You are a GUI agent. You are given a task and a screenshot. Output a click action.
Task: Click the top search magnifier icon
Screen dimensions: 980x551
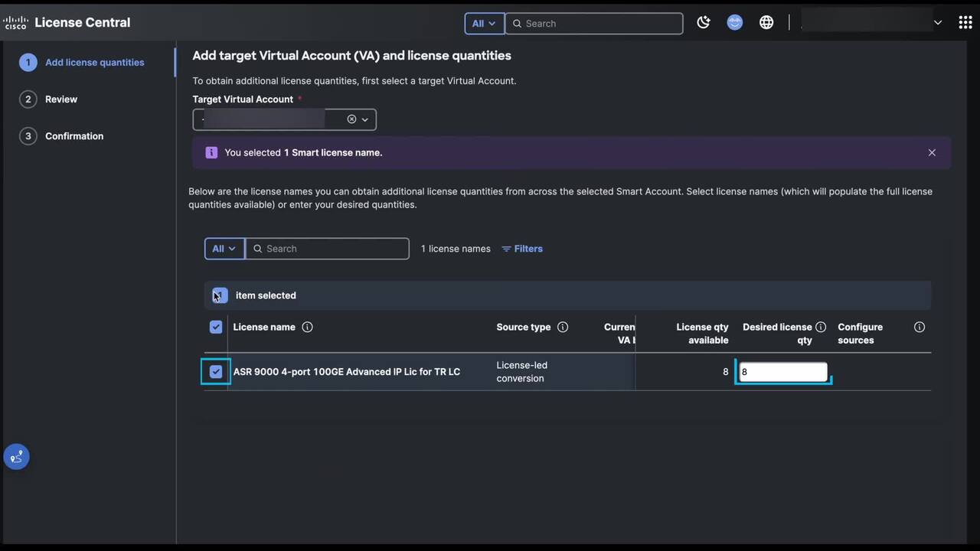click(x=517, y=24)
